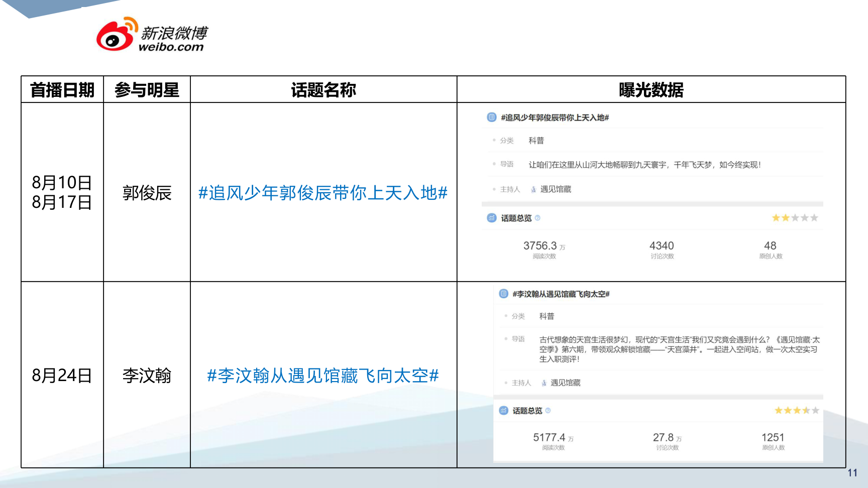Click the topic icon beside #李汶翰从遇见馆藏飞向太空# title
The image size is (868, 488).
(x=503, y=294)
